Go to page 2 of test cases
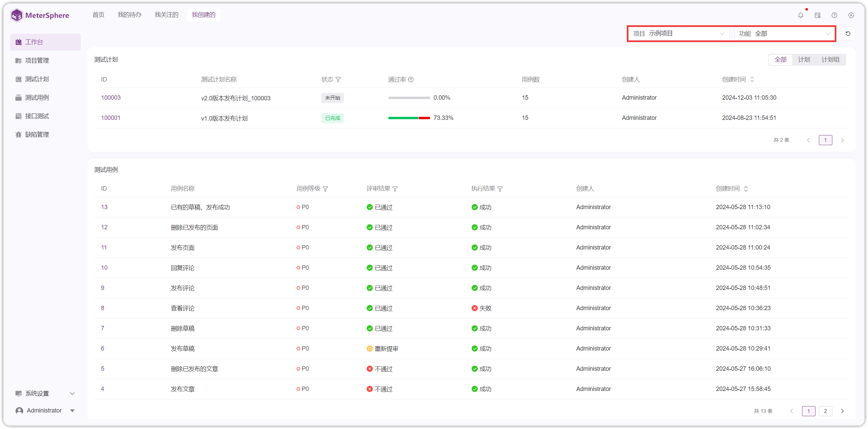 (x=825, y=411)
